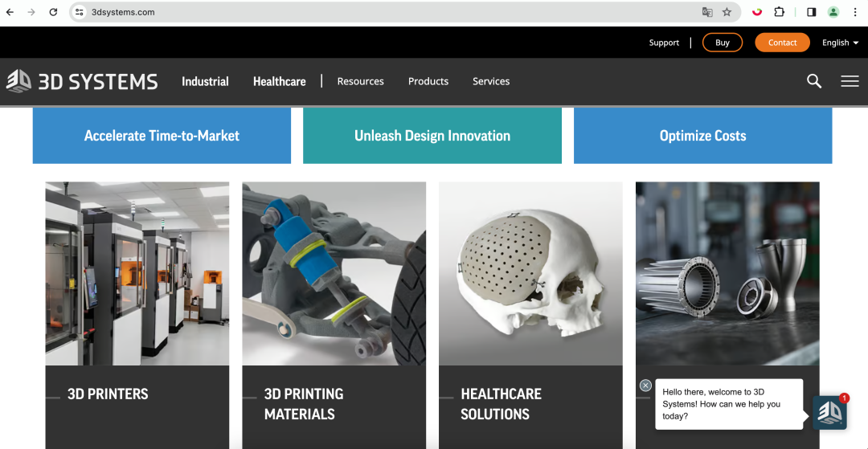Reload the page with the refresh icon
This screenshot has height=449, width=868.
[53, 12]
